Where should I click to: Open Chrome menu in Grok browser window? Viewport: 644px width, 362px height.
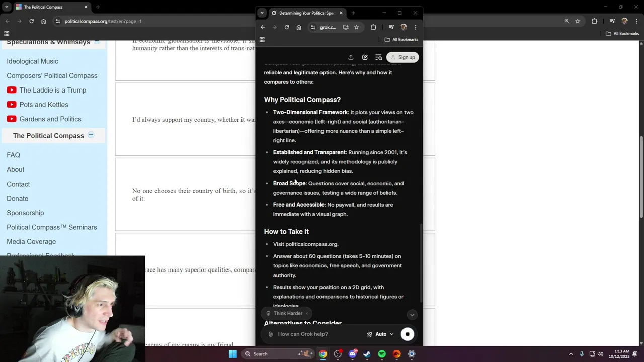(x=416, y=27)
